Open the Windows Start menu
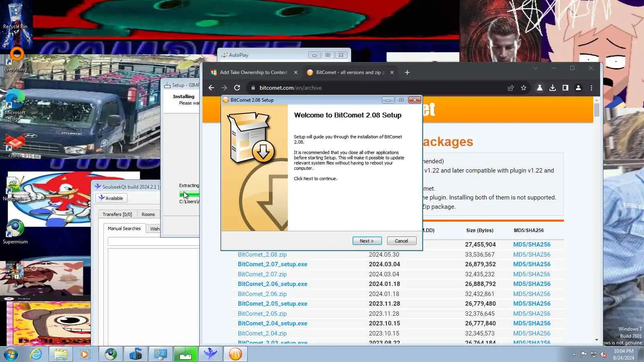Image resolution: width=644 pixels, height=362 pixels. coord(11,354)
